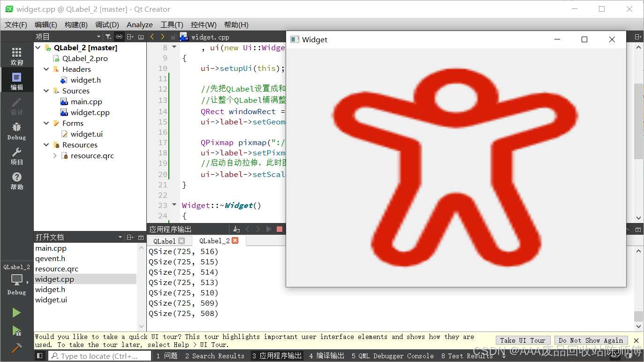
Task: Open the 打开文档 view dropdown
Action: point(120,237)
